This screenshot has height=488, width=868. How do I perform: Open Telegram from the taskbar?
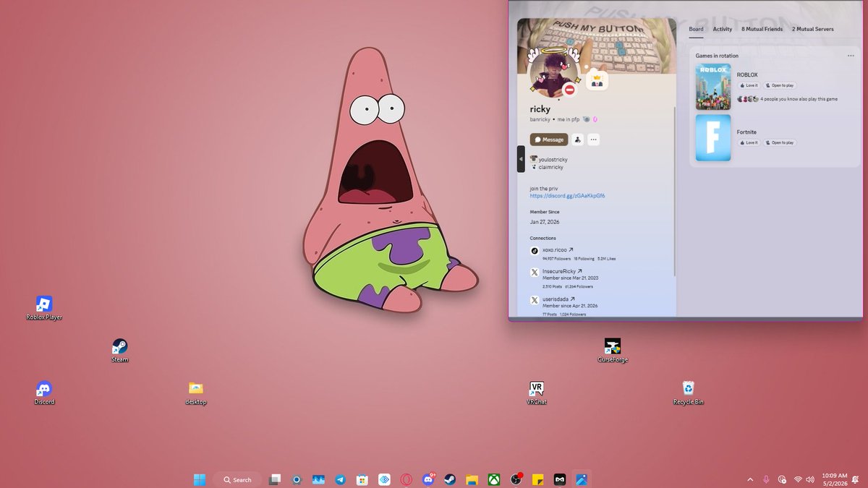tap(340, 479)
